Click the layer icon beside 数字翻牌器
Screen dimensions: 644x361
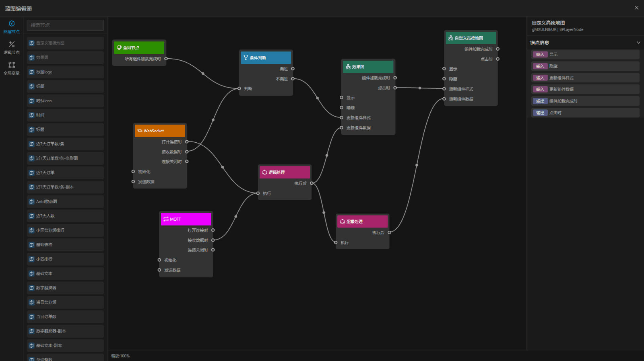point(31,288)
